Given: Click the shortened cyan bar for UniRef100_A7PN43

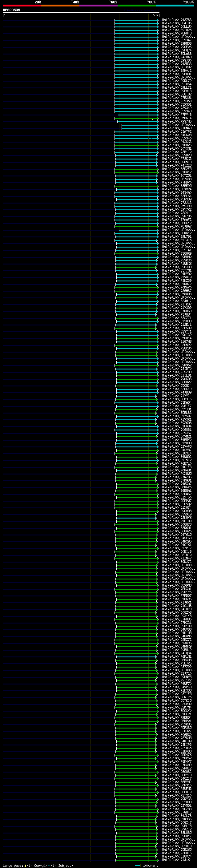Looking at the screenshot, I should (x=140, y=128).
